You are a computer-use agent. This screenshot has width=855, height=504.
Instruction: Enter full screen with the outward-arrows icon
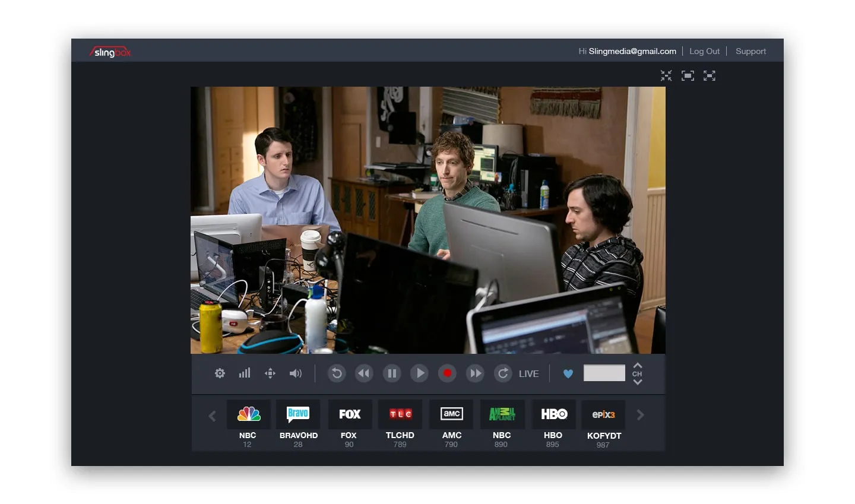pyautogui.click(x=710, y=75)
